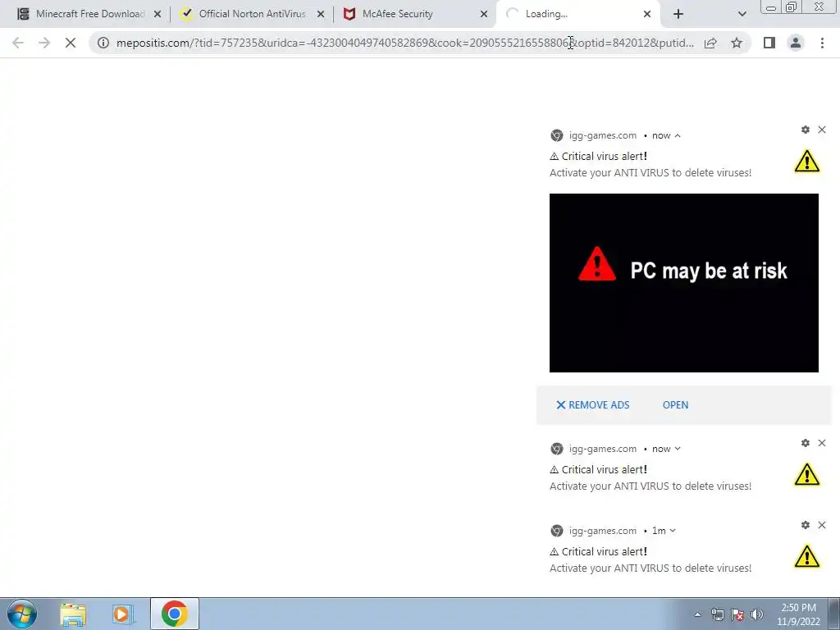
Task: Close the Official Norton AntiVirus tab
Action: [x=321, y=15]
